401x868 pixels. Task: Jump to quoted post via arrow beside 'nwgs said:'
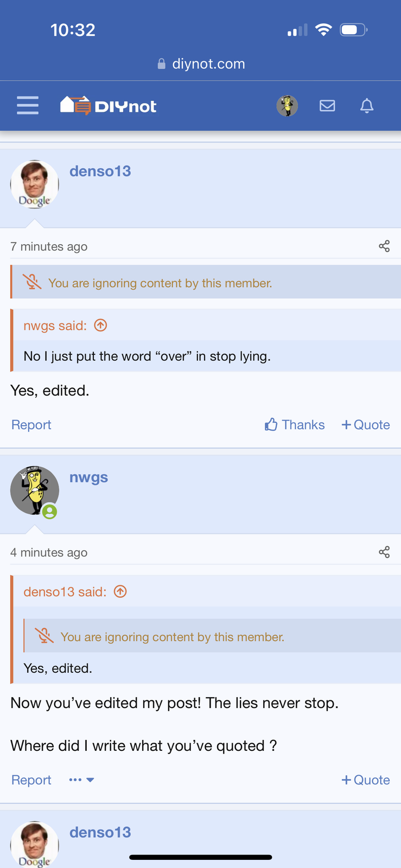pyautogui.click(x=100, y=325)
